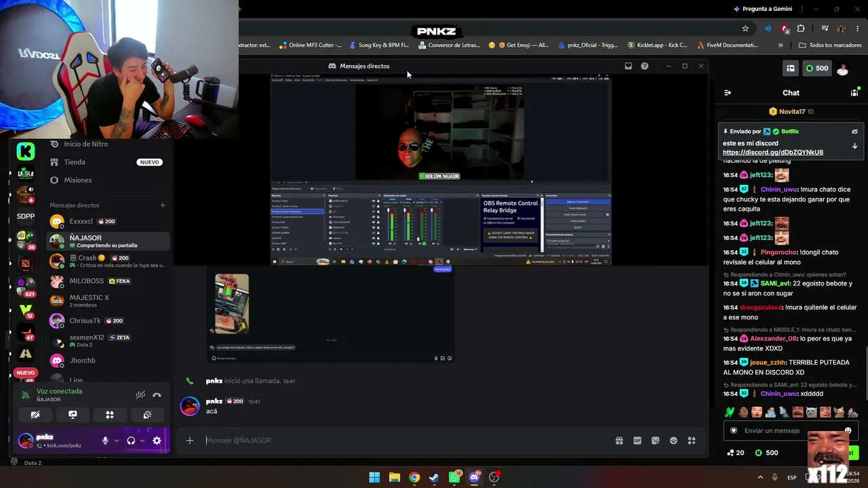
Task: Open the Get Emoji bookmark
Action: [519, 45]
